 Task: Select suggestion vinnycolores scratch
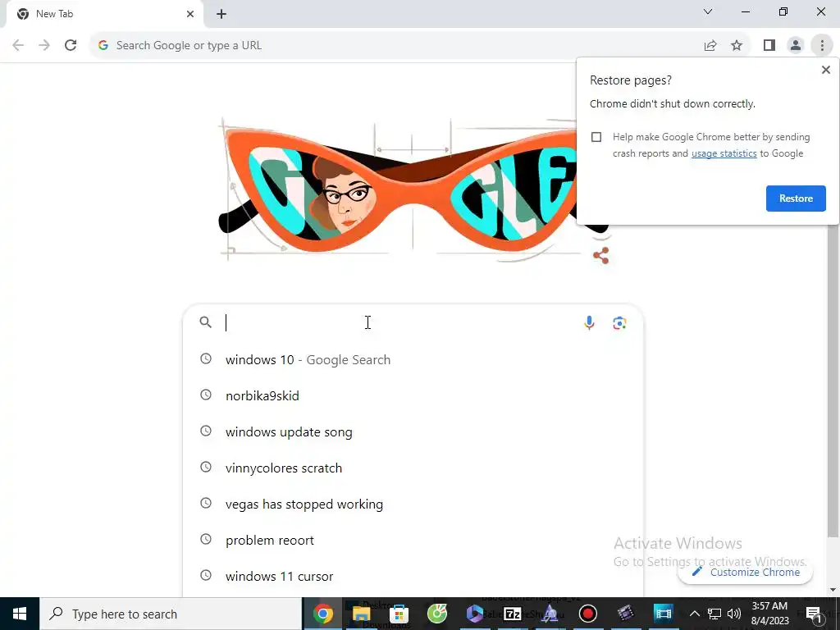click(413, 468)
